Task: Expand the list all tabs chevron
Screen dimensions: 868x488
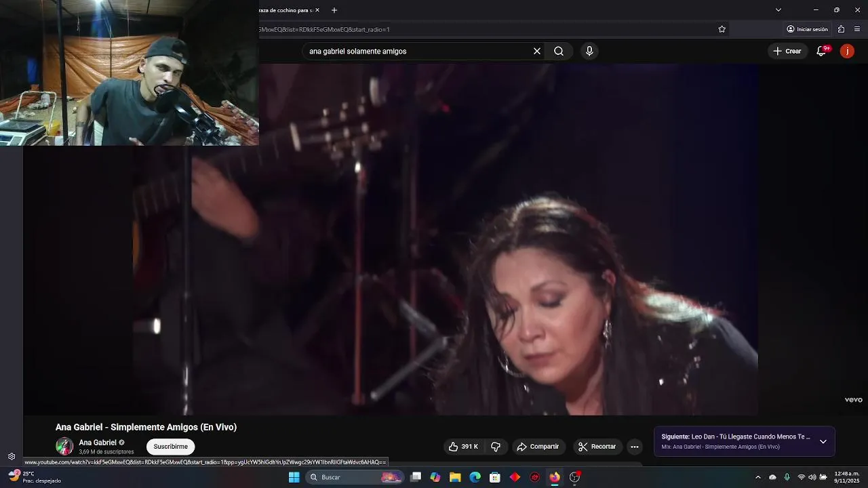Action: [x=778, y=10]
